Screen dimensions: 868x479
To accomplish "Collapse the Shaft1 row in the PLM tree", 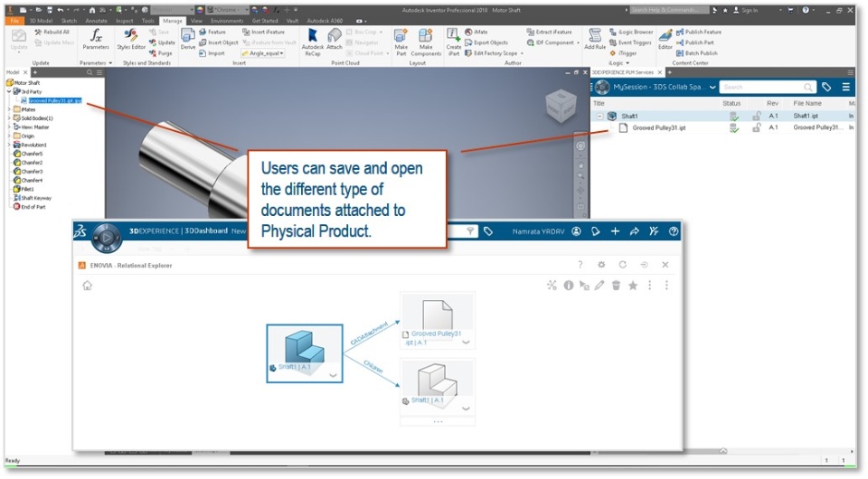I will (599, 117).
